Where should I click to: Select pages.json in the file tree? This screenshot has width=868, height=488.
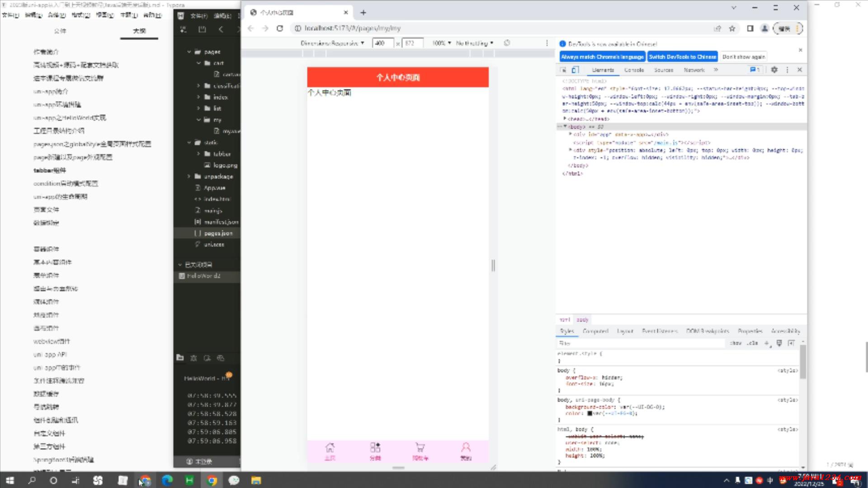[x=218, y=233]
